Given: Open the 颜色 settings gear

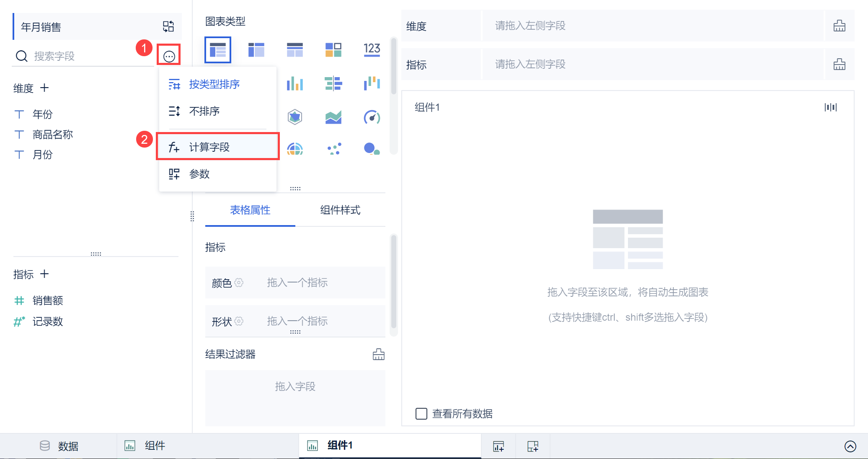Looking at the screenshot, I should pyautogui.click(x=239, y=283).
